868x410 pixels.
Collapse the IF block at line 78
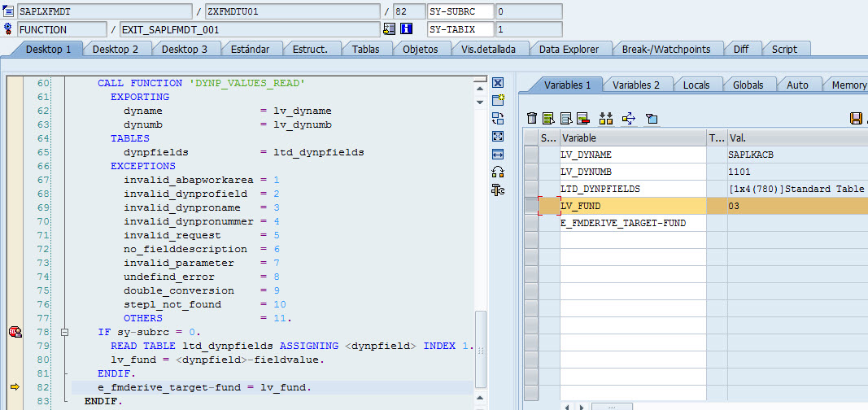point(65,333)
